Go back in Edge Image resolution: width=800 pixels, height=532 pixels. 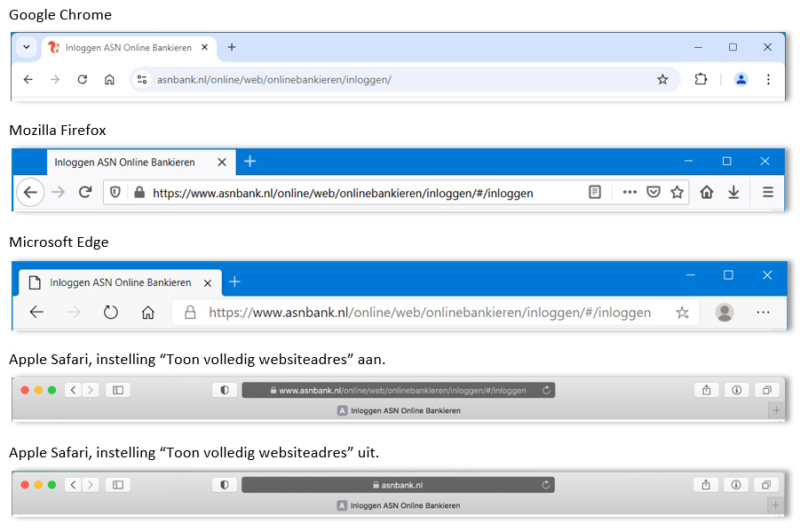(36, 312)
